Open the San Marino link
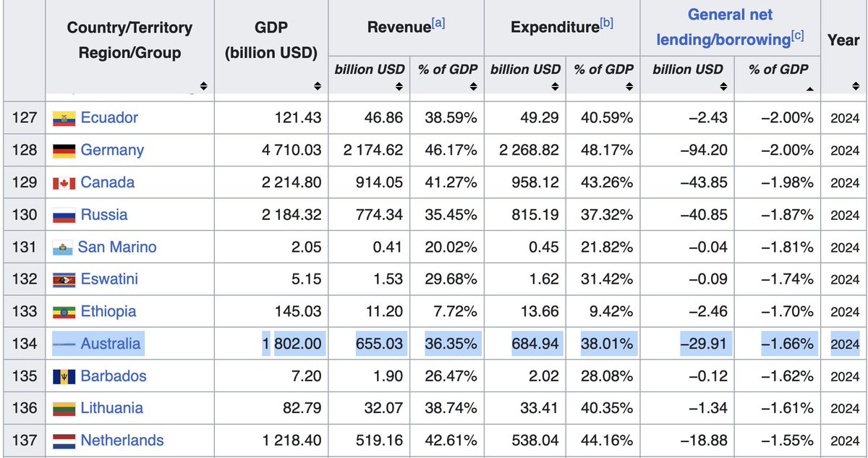Image resolution: width=868 pixels, height=458 pixels. click(x=117, y=247)
